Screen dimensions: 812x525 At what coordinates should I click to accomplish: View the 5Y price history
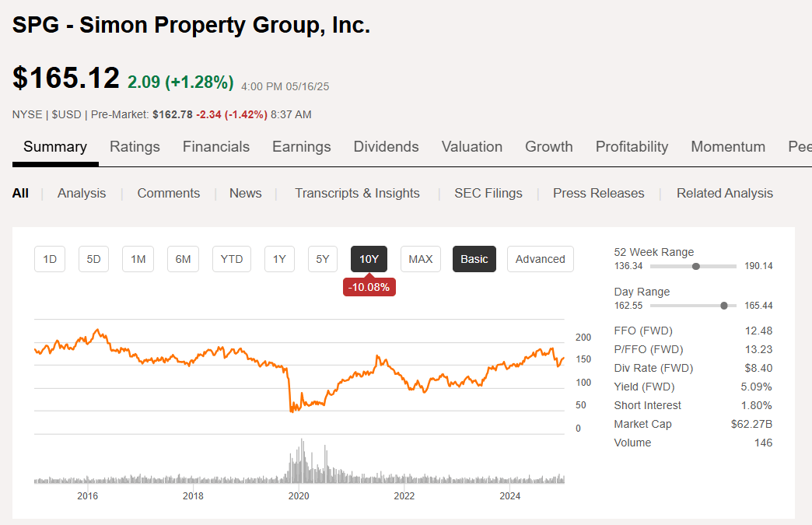(322, 259)
